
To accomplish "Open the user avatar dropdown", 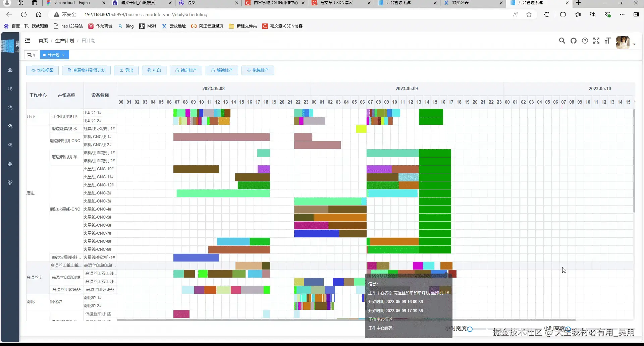I will [626, 43].
